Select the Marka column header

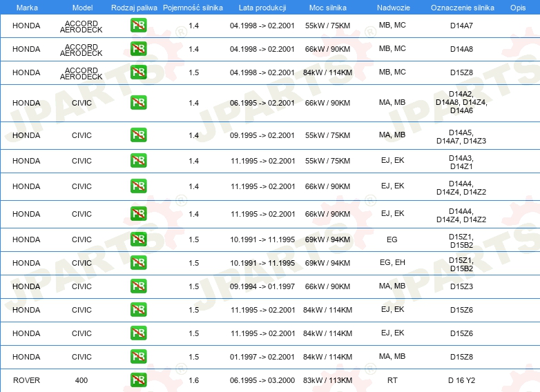(x=27, y=8)
